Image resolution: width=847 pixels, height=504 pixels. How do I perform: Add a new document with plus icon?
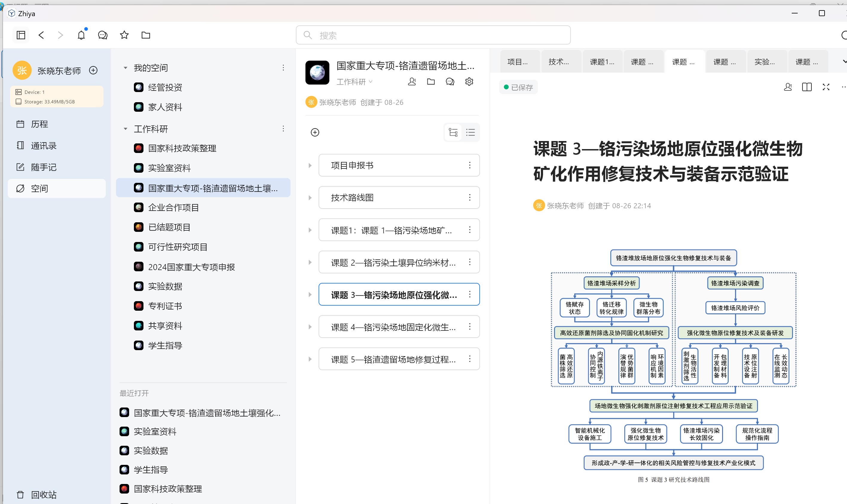click(x=315, y=132)
